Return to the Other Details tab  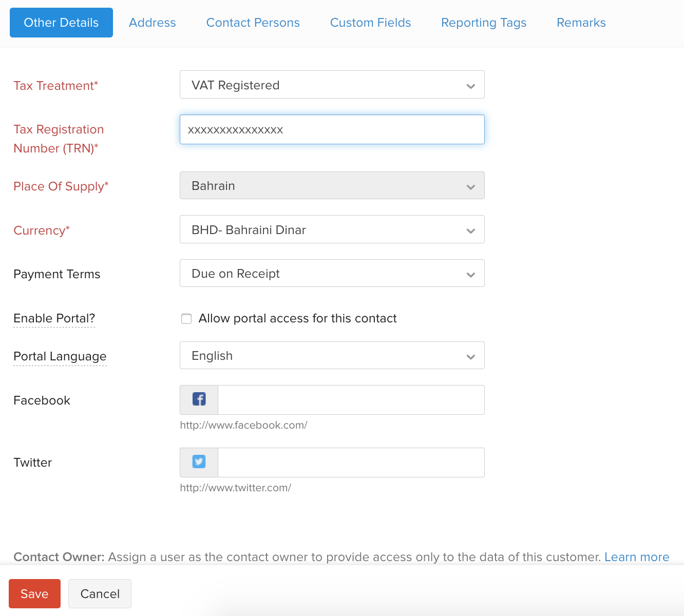click(61, 23)
